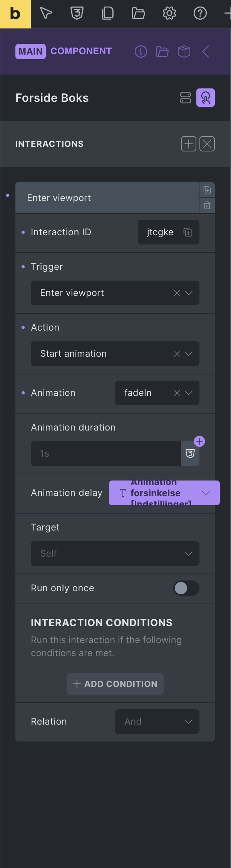Switch to the interactions touch icon tab
The width and height of the screenshot is (231, 868).
[x=206, y=98]
